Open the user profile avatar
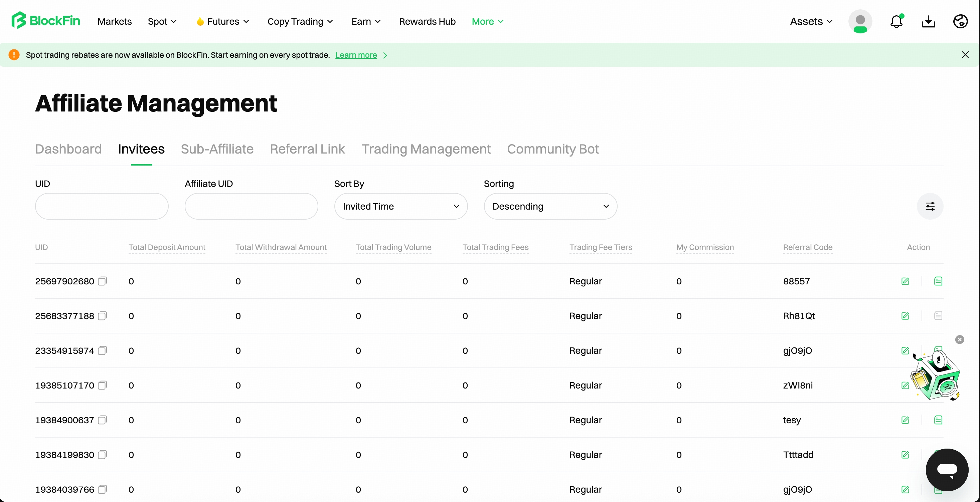The width and height of the screenshot is (980, 502). [860, 21]
